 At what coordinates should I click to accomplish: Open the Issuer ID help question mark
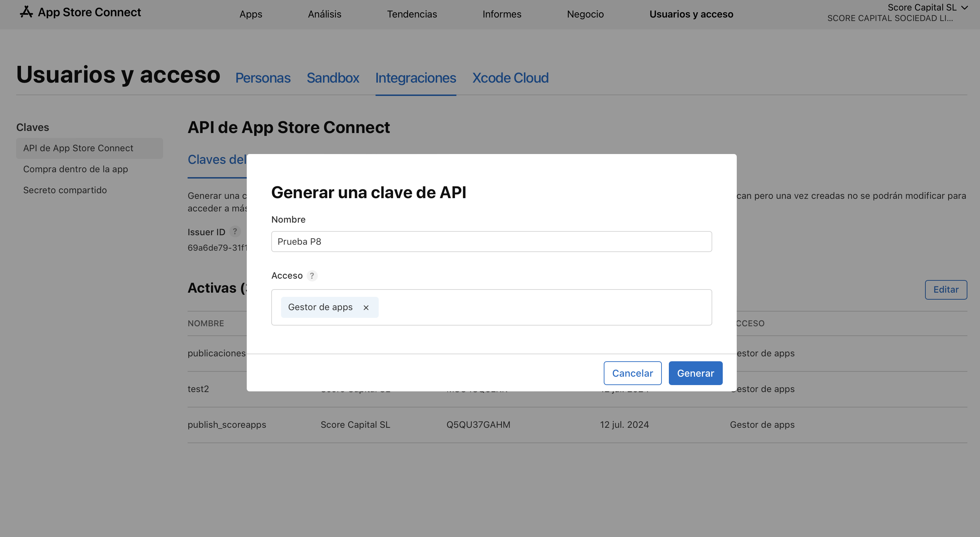tap(235, 231)
